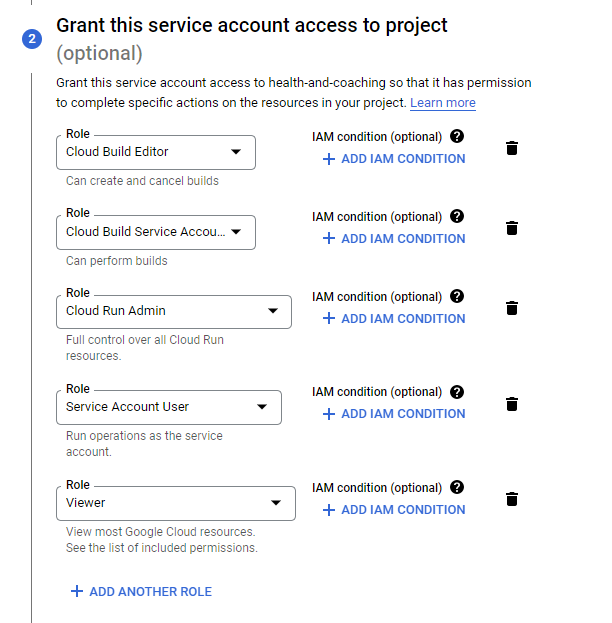
Task: Delete the Cloud Build Service Account role
Action: click(x=512, y=228)
